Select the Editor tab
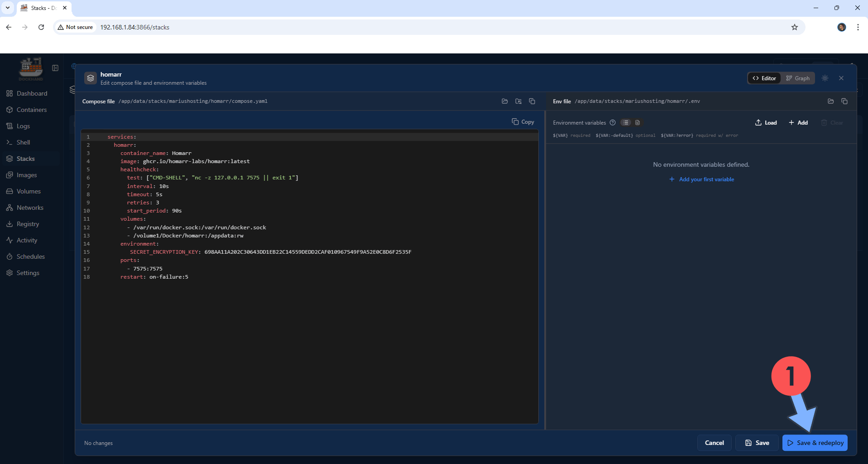868x464 pixels. [764, 78]
